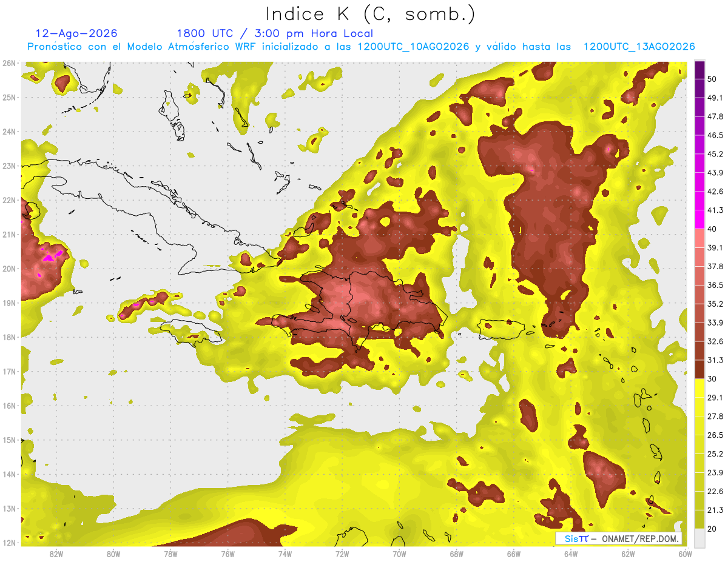
Task: Click the colorbar label "37.8"
Action: tap(715, 266)
